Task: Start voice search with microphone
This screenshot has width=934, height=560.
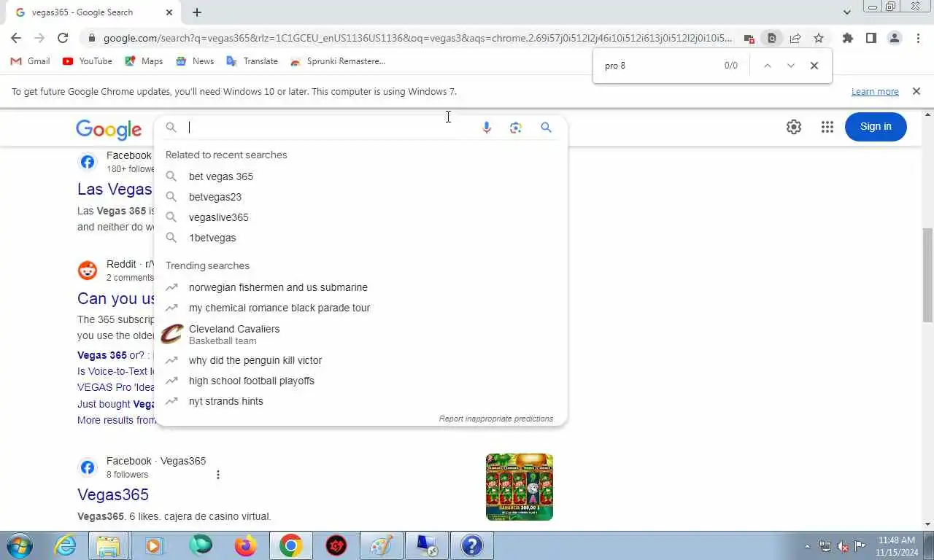Action: pos(487,128)
